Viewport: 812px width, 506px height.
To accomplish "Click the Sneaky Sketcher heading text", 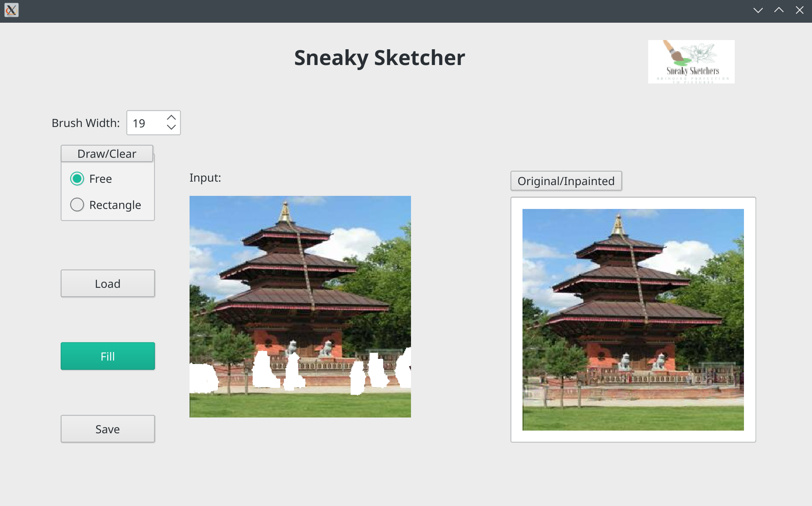I will coord(379,58).
